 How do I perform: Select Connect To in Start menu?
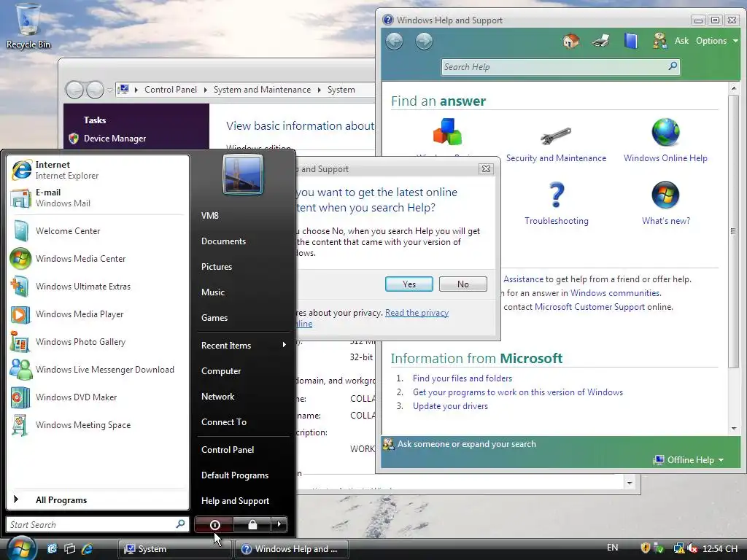pyautogui.click(x=224, y=422)
